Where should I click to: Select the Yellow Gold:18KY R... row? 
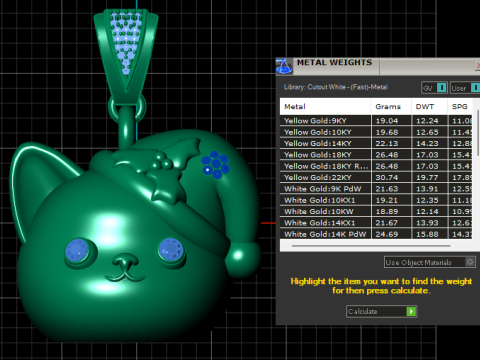click(x=376, y=166)
